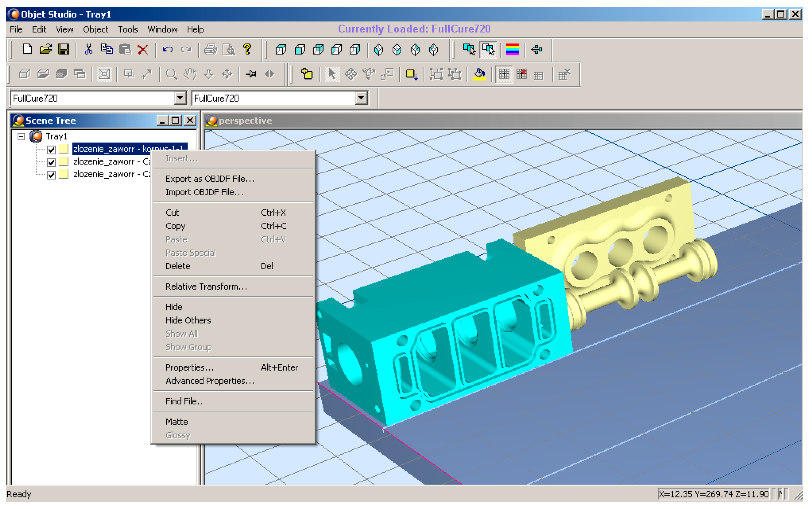Choose Export as OBJDF File from context menu
The height and width of the screenshot is (509, 812).
[209, 179]
